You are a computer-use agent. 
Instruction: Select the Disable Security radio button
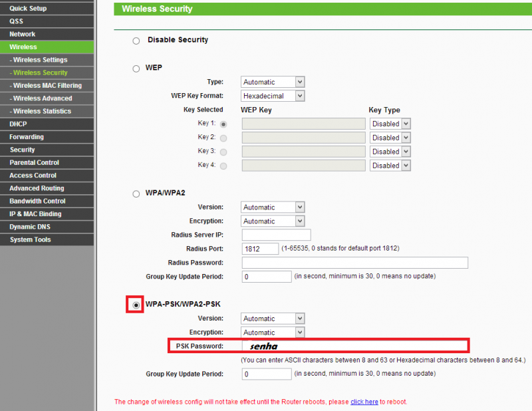(136, 41)
